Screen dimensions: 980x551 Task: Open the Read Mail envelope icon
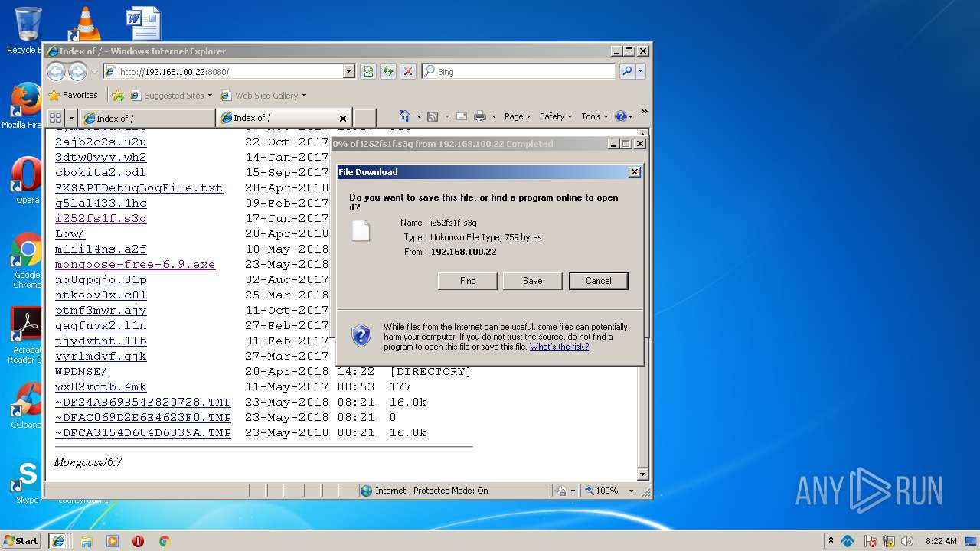pyautogui.click(x=462, y=116)
